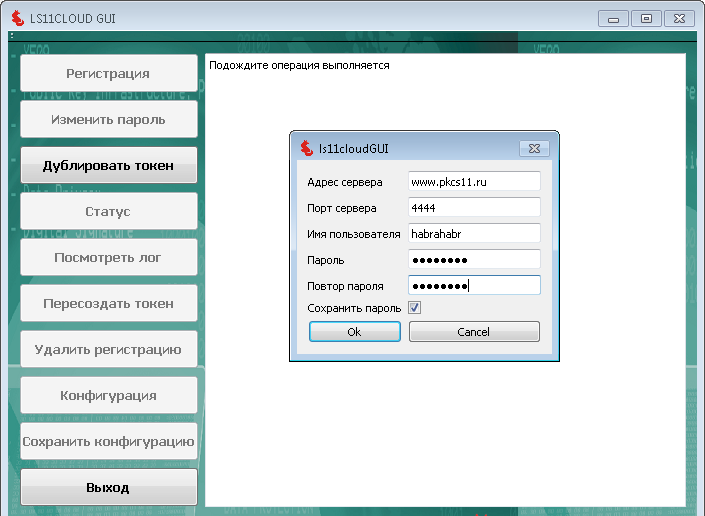The height and width of the screenshot is (516, 705).
Task: Toggle the Сохранить пароль checkbox
Action: pos(414,308)
